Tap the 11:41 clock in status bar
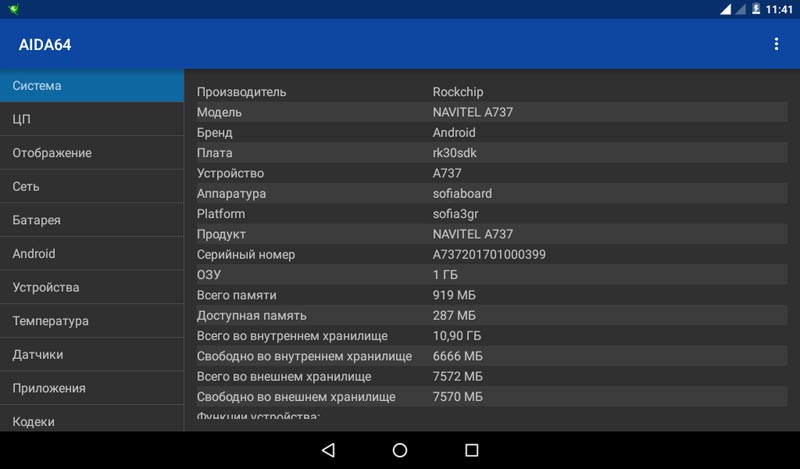Image resolution: width=800 pixels, height=469 pixels. (779, 9)
